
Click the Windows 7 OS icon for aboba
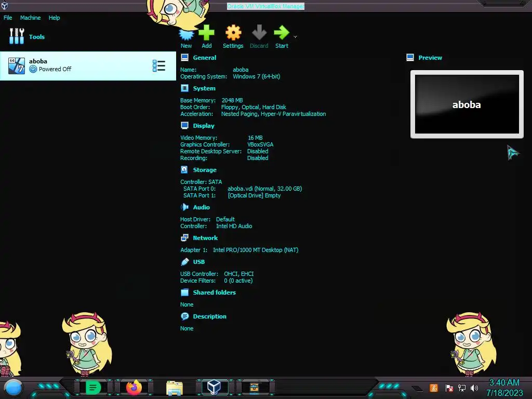click(x=17, y=66)
